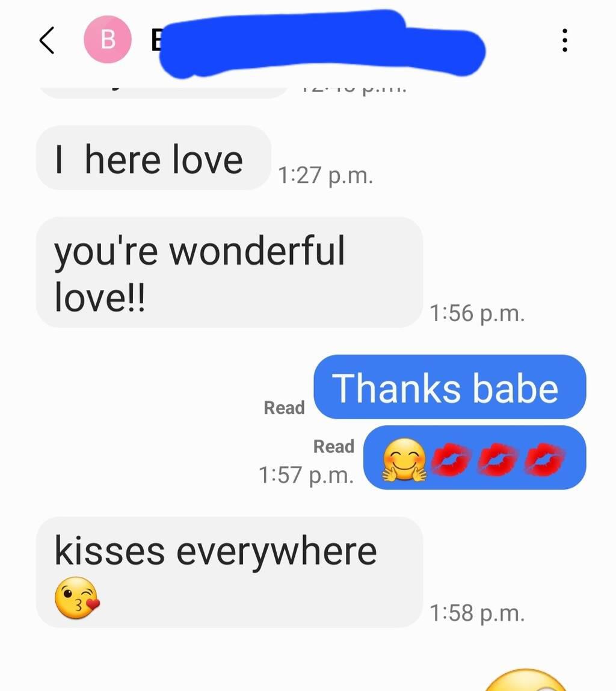Tap Read status beside 'Thanks babe'
Screen dimensions: 616x691
point(285,408)
